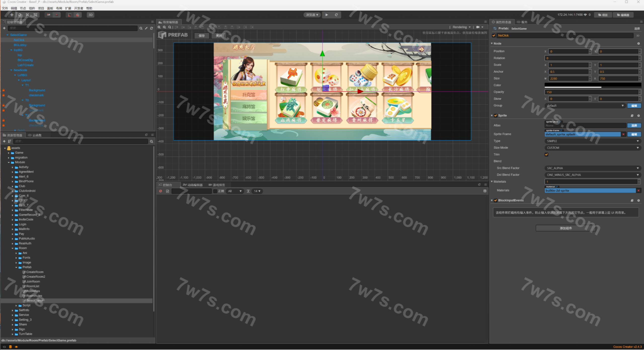644x350 pixels.
Task: Click the play preview button
Action: [x=327, y=15]
